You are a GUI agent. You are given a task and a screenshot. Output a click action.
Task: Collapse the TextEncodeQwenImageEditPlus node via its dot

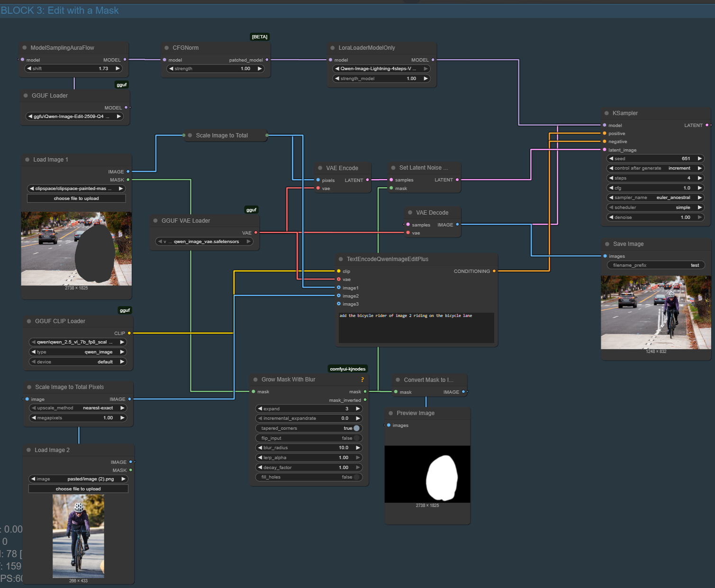tap(341, 259)
